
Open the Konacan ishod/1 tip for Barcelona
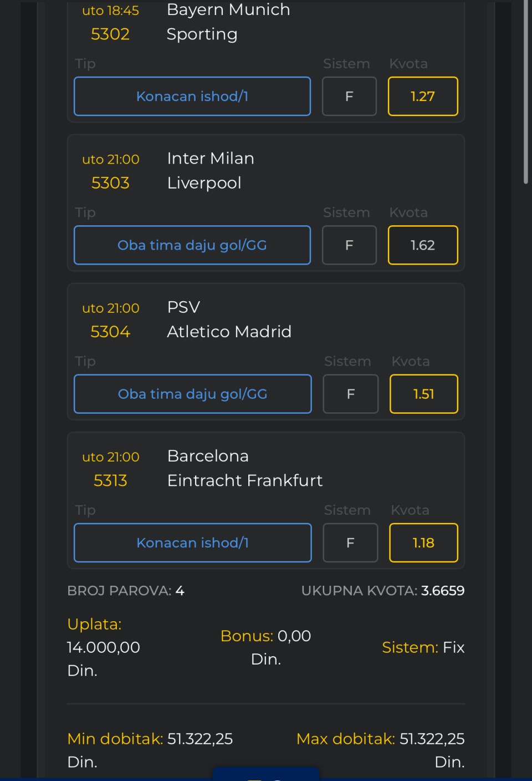pyautogui.click(x=192, y=542)
